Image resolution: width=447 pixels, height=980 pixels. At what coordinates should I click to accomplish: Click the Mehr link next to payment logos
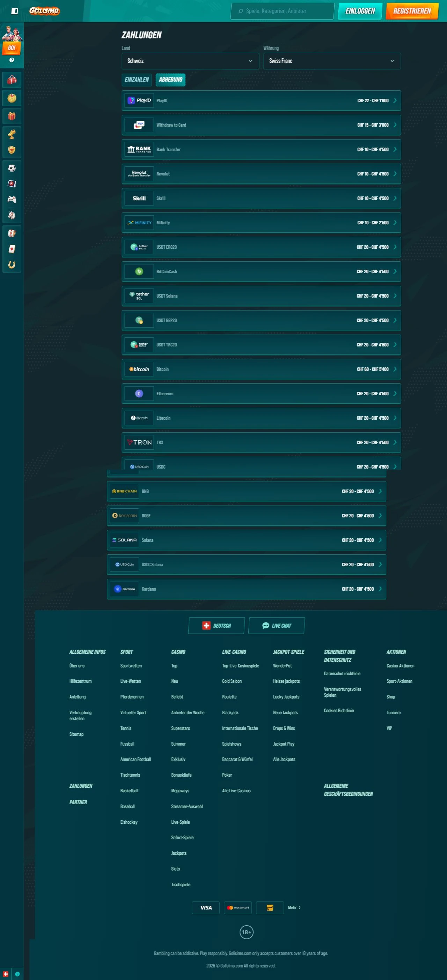[294, 907]
